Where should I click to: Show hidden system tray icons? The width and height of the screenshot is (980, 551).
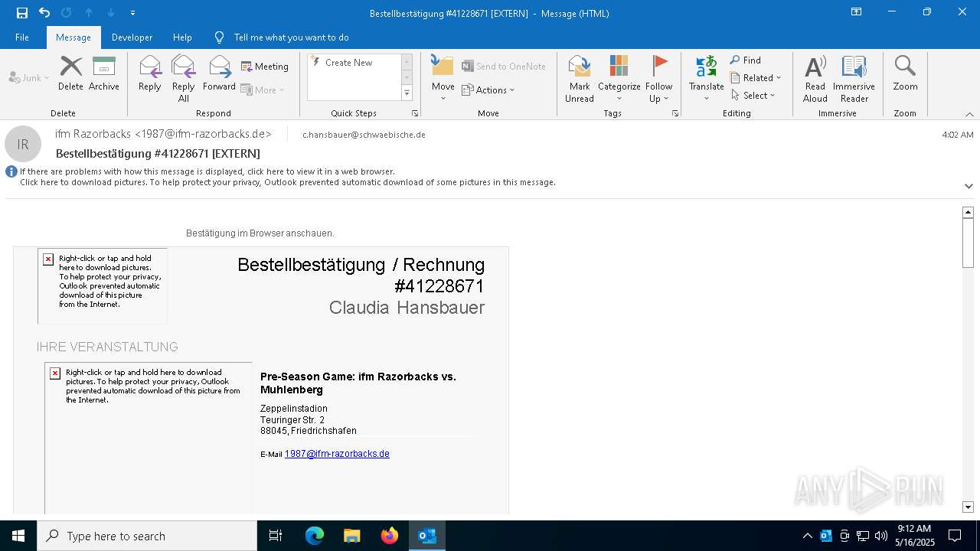(807, 536)
